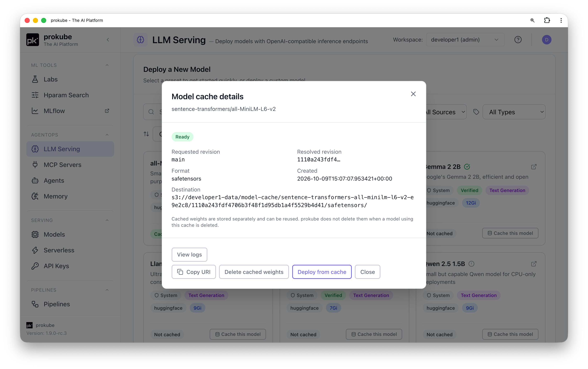Cache the Gemma 2 2B model
The width and height of the screenshot is (588, 369).
tap(510, 233)
